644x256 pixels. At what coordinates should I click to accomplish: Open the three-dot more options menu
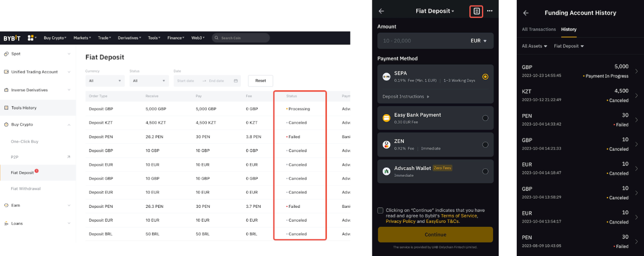coord(490,11)
